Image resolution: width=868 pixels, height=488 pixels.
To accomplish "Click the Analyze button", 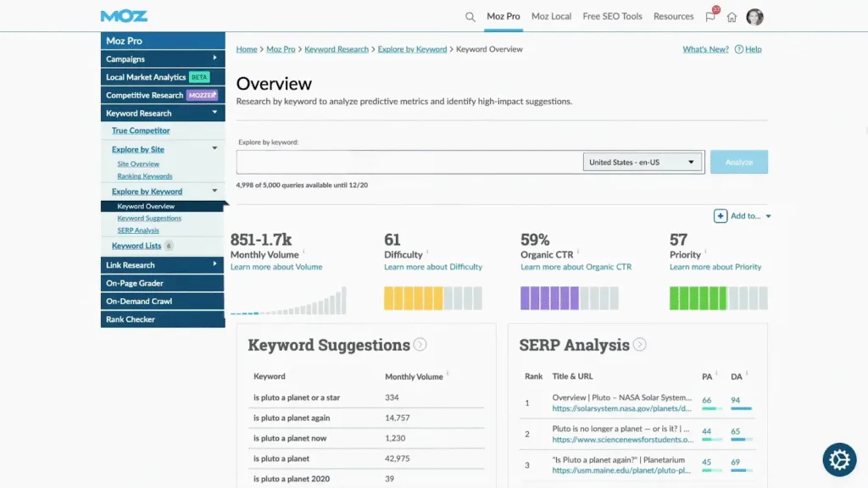I will pyautogui.click(x=737, y=161).
